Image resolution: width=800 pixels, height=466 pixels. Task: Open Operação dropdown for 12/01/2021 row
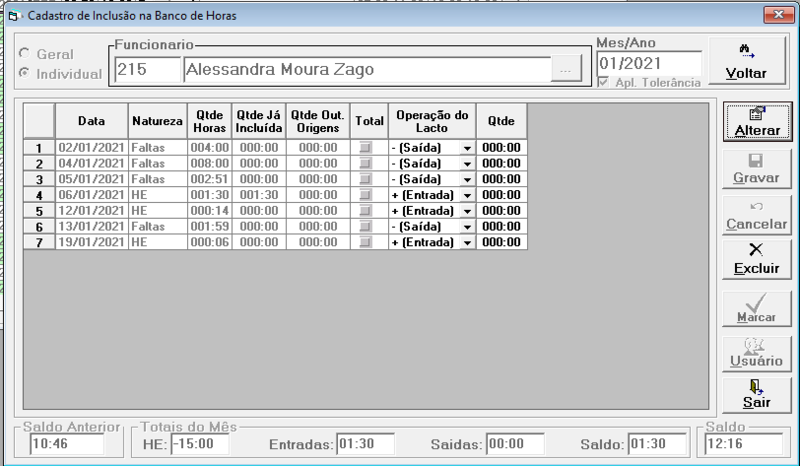[467, 211]
